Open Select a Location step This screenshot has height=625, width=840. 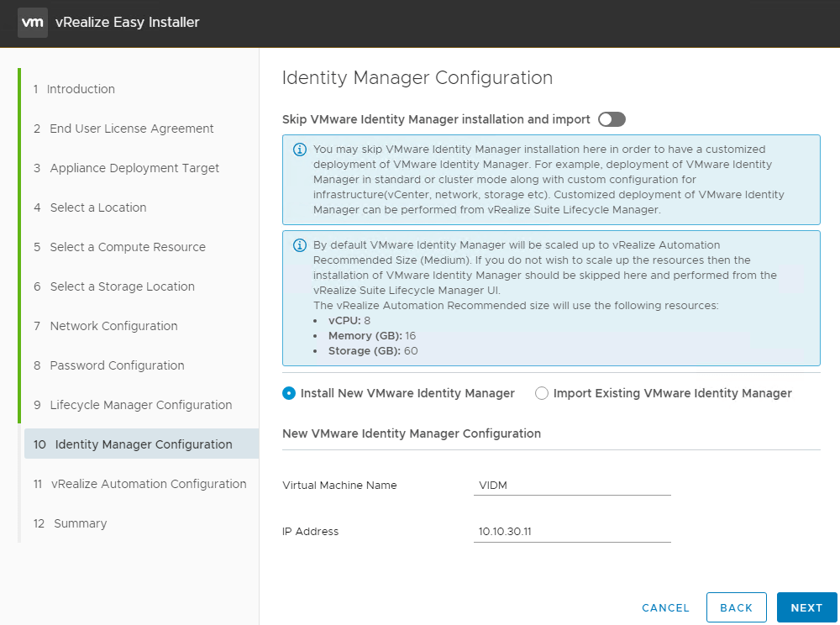(x=97, y=207)
